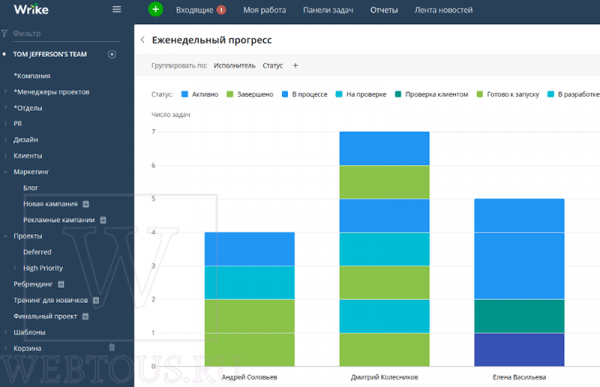Open Тренинг для новичков project
Image resolution: width=600 pixels, height=387 pixels.
pyautogui.click(x=51, y=300)
